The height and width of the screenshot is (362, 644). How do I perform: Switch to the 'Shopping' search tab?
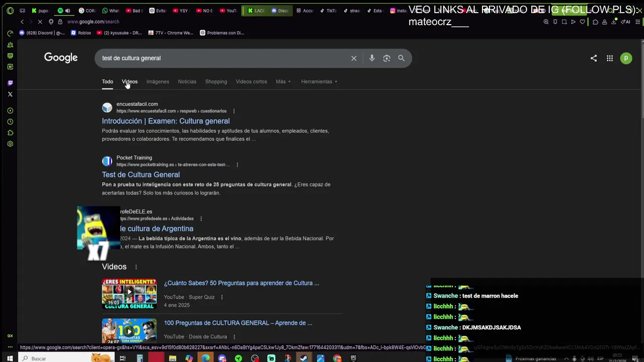(216, 81)
